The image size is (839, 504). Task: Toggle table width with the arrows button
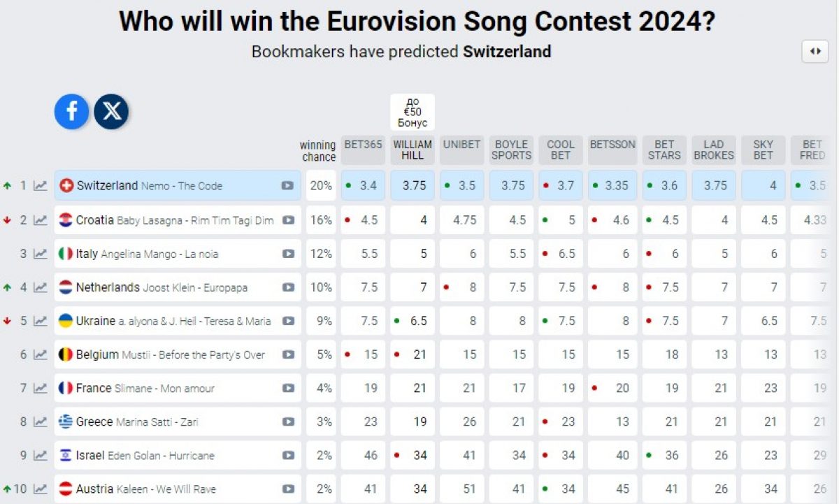(815, 51)
